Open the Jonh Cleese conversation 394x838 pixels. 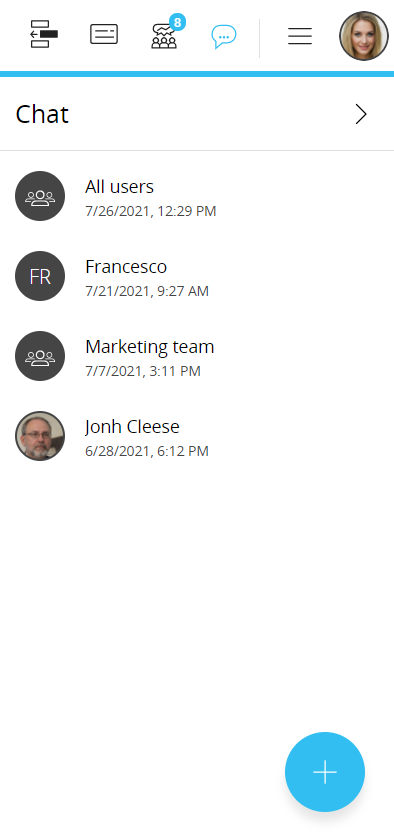pyautogui.click(x=197, y=436)
